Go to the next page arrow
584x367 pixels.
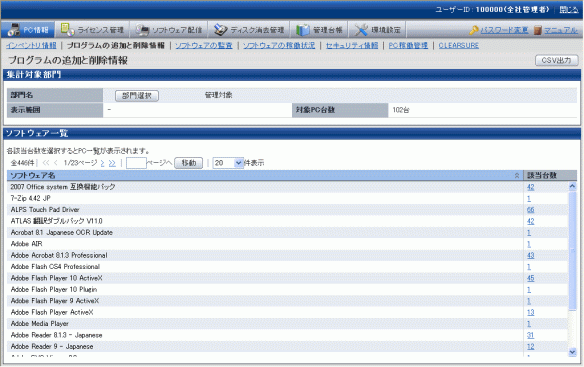[x=102, y=163]
